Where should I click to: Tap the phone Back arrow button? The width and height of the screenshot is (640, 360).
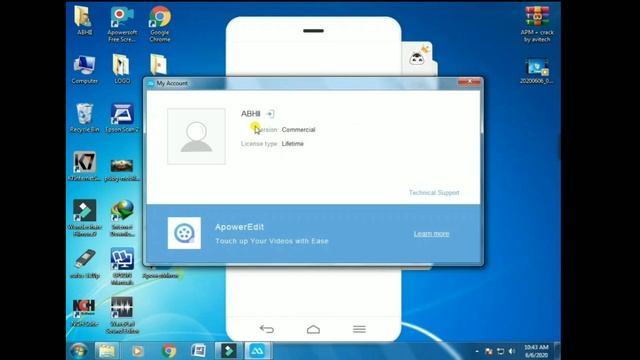267,329
